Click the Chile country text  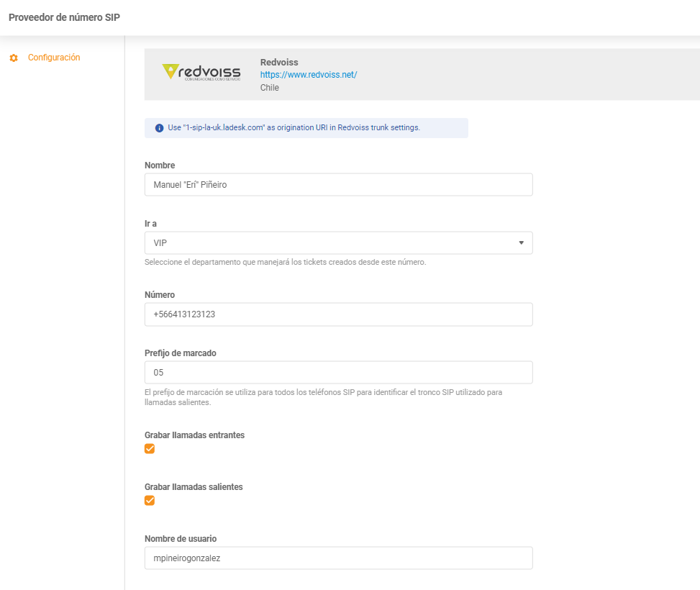coord(269,88)
